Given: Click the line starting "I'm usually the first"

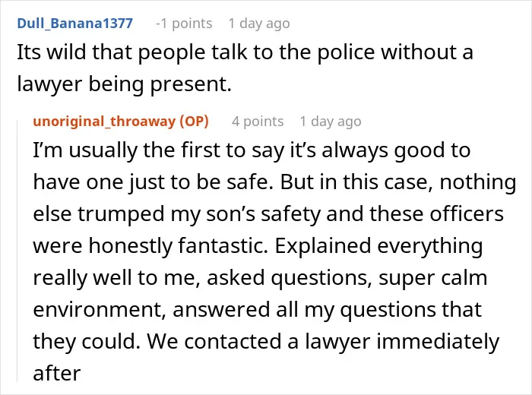Looking at the screenshot, I should (252, 150).
